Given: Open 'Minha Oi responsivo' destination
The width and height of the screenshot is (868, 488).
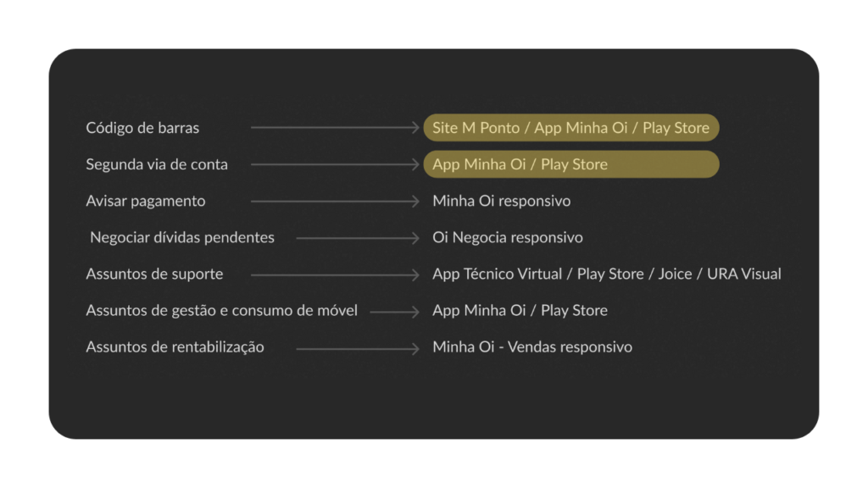Looking at the screenshot, I should coord(501,201).
